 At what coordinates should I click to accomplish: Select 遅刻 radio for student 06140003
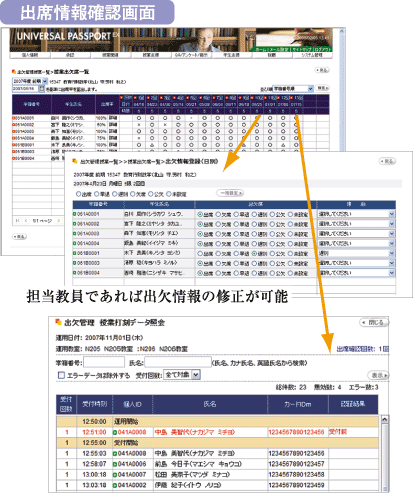coord(254,234)
